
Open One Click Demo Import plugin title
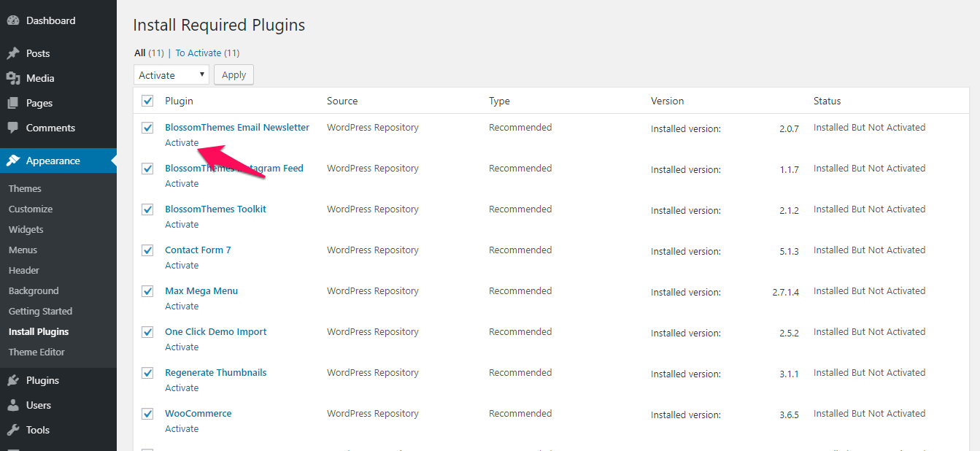(216, 331)
